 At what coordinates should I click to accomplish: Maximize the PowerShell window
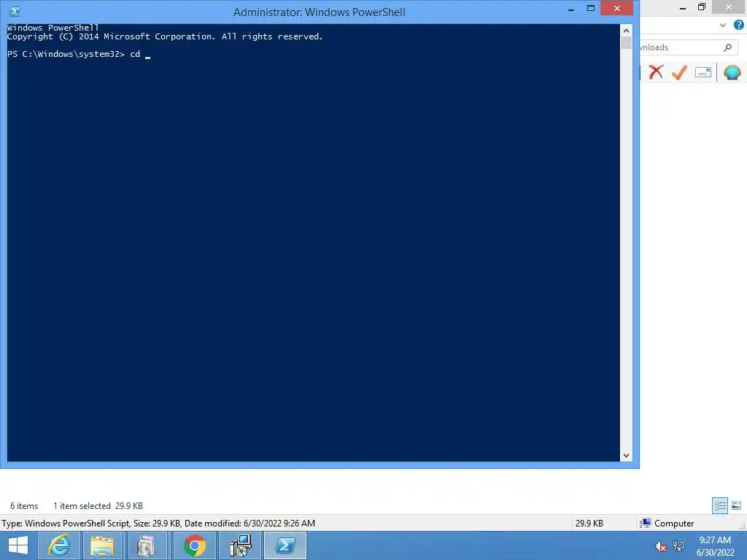[x=591, y=9]
